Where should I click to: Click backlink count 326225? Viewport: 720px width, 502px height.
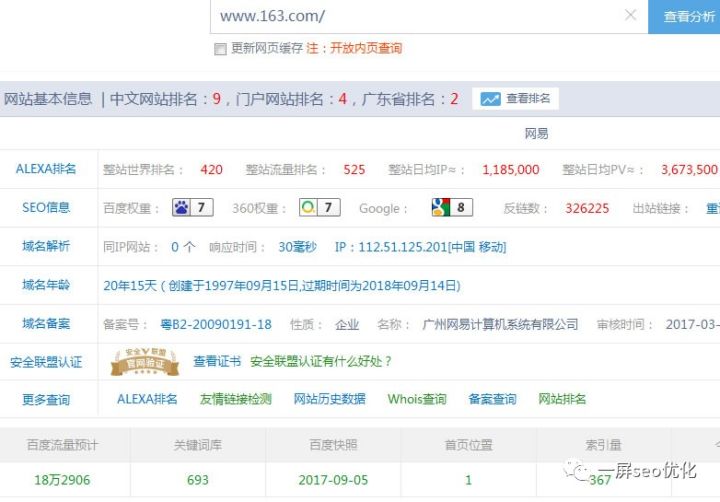click(x=587, y=209)
